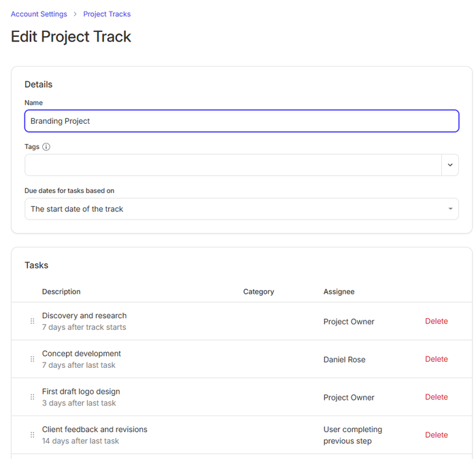Click the breadcrumb chevron separator
Viewport: 476px width, 459px height.
coord(75,14)
